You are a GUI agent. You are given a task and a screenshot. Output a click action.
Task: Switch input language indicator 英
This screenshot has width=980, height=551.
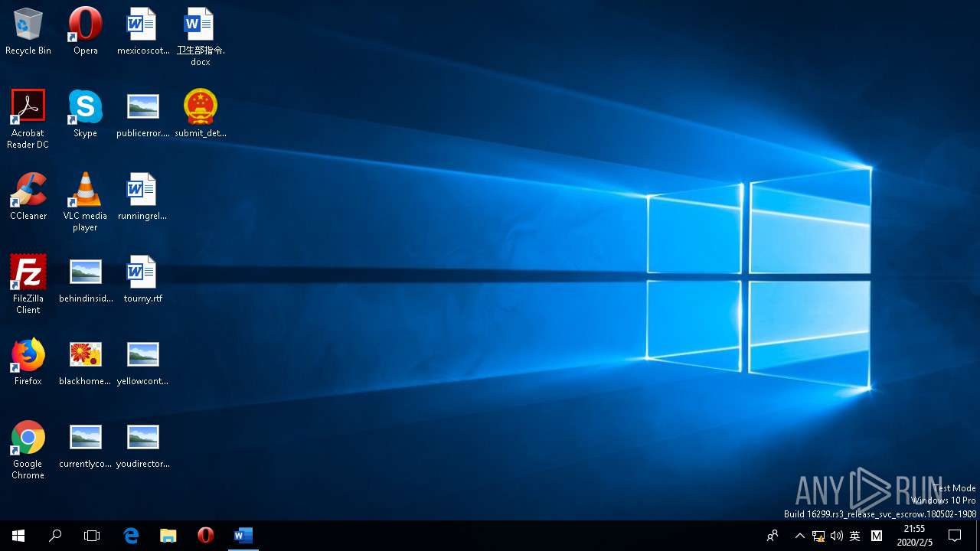855,536
